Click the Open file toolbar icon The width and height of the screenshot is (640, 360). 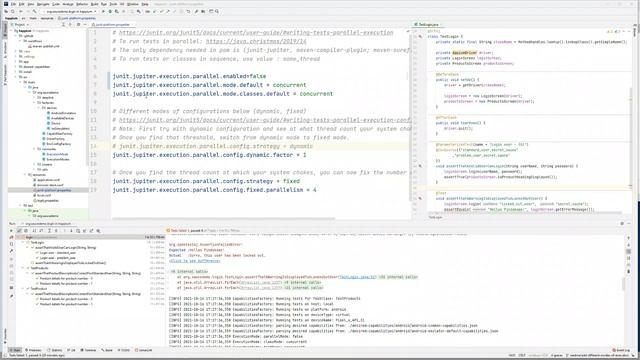pos(6,11)
